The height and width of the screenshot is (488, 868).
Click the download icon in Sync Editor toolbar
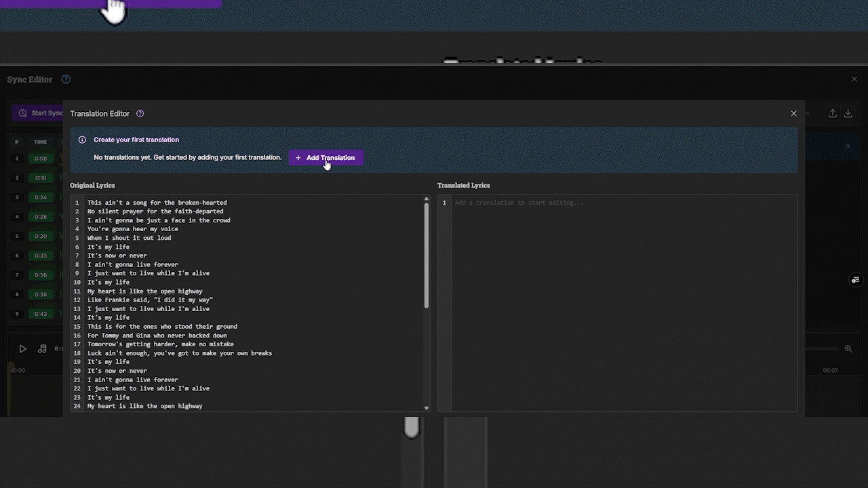(848, 113)
